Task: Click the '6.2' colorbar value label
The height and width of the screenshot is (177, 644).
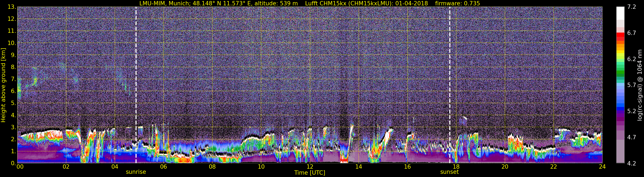Action: click(x=632, y=59)
